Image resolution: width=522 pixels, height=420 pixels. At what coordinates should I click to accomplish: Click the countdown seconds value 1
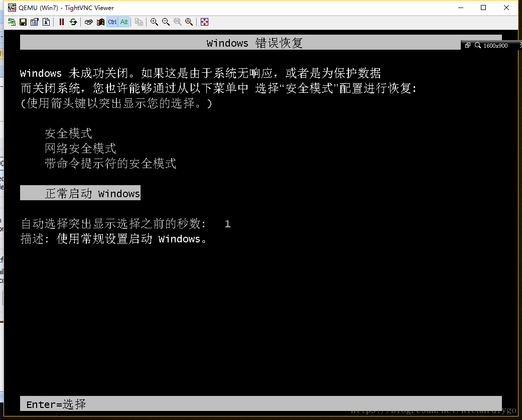coord(227,224)
